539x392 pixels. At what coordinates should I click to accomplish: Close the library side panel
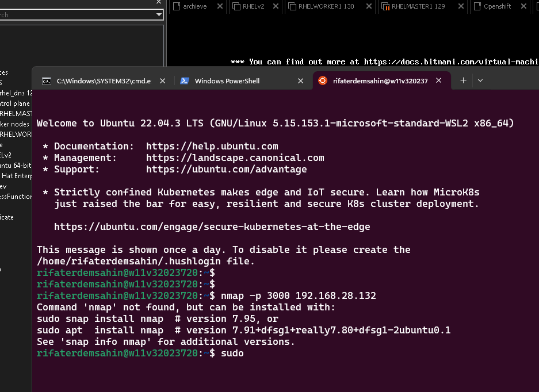(158, 2)
